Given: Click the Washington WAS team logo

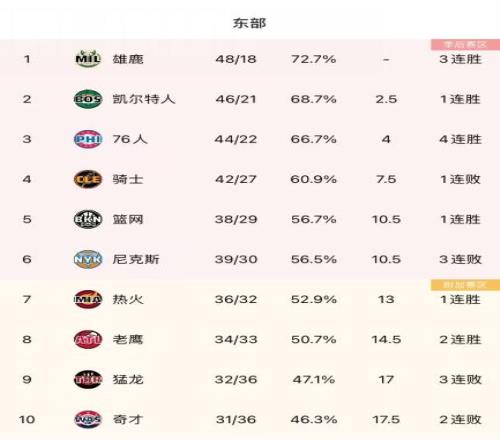Looking at the screenshot, I should pos(88,419).
